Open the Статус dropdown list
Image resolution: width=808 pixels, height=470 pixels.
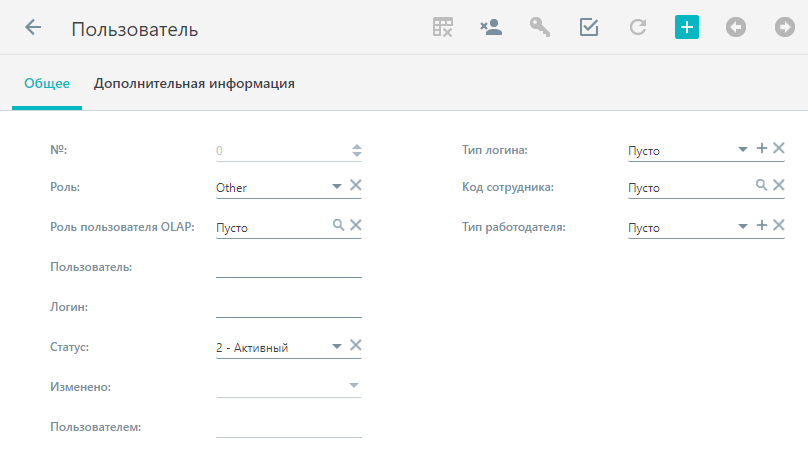[336, 346]
